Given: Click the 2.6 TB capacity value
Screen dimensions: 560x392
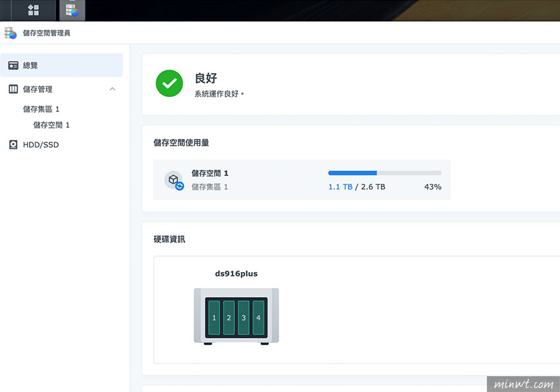Looking at the screenshot, I should tap(373, 186).
